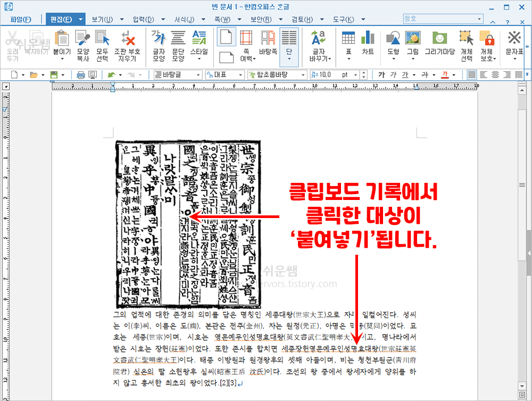Click the red font color 가 swatch

[445, 74]
